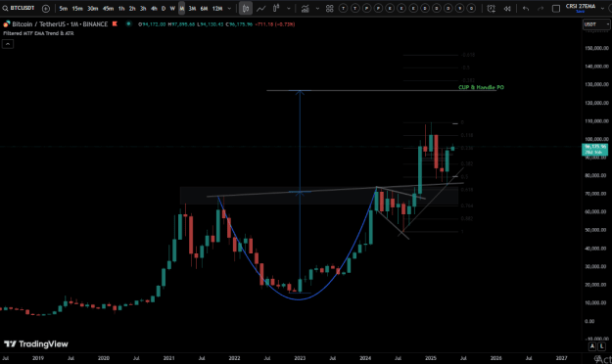The image size is (612, 364).
Task: Select the 12M interval
Action: [x=217, y=8]
